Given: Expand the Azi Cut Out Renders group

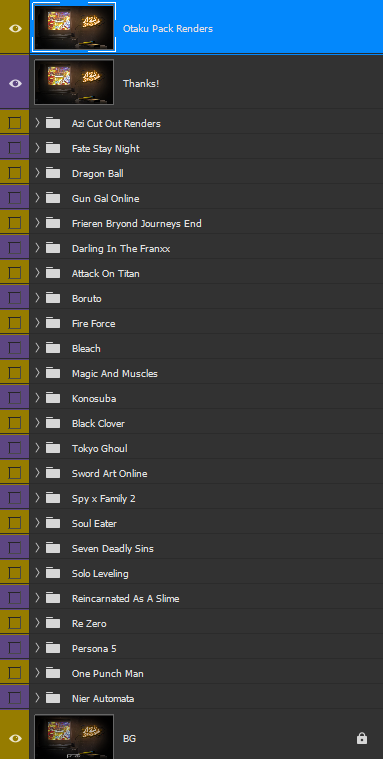Looking at the screenshot, I should (x=37, y=123).
